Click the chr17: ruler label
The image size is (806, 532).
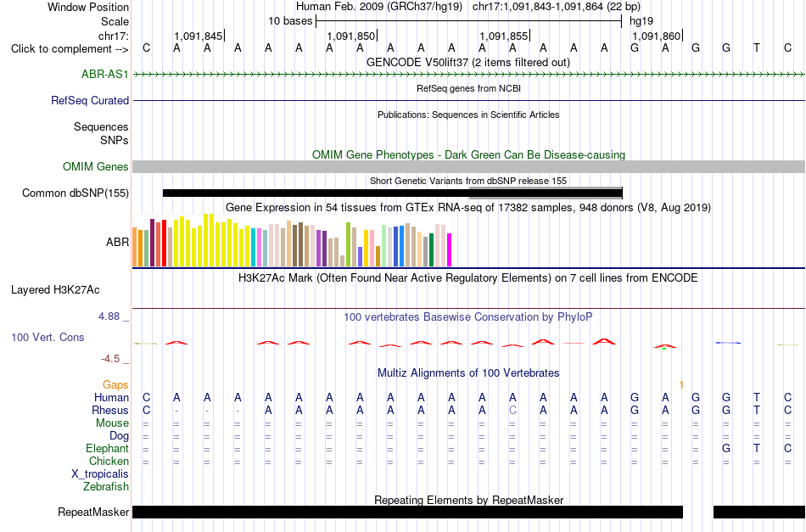coord(114,36)
